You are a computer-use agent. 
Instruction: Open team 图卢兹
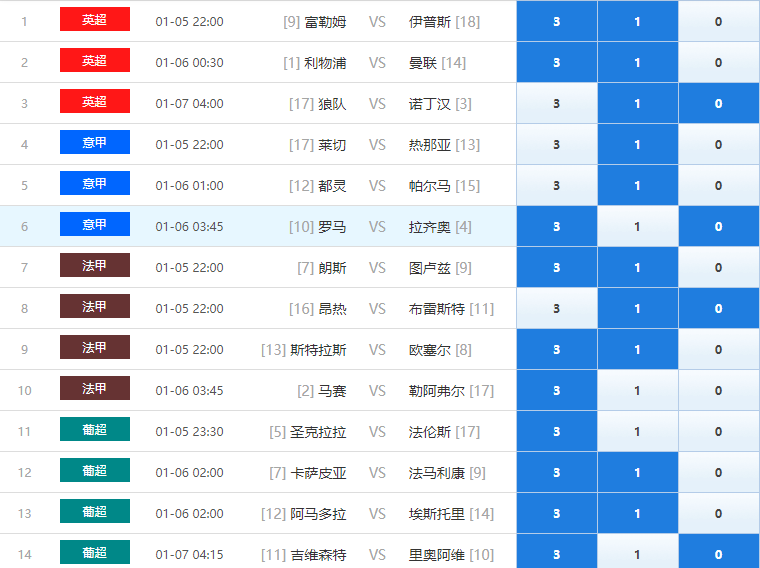pyautogui.click(x=429, y=268)
